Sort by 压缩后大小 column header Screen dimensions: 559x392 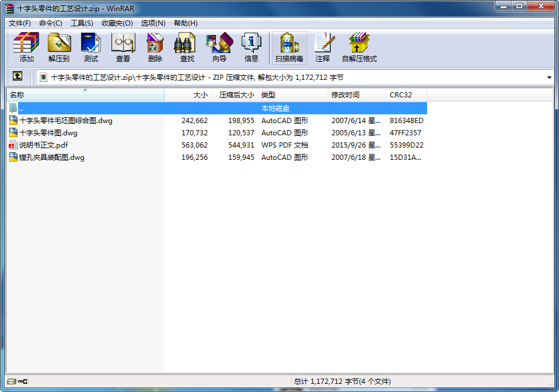(x=234, y=95)
